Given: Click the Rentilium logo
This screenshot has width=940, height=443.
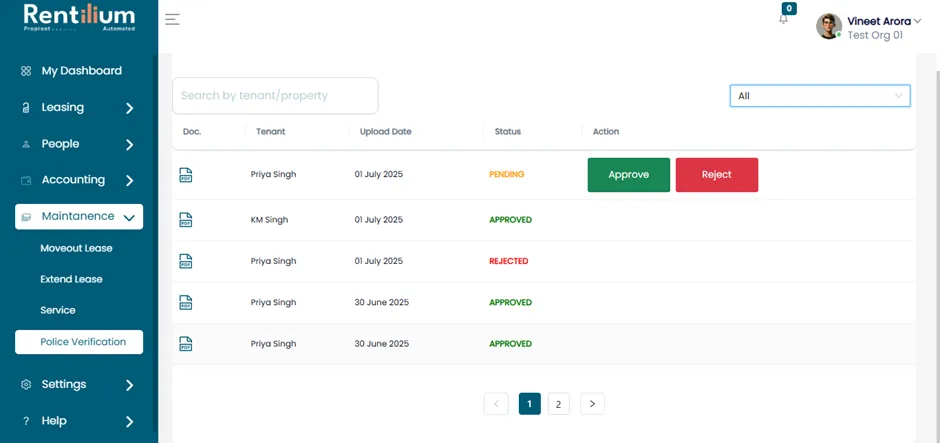Looking at the screenshot, I should click(79, 18).
